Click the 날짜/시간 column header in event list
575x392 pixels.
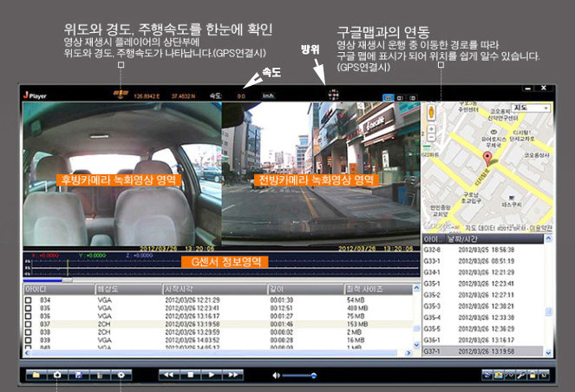pyautogui.click(x=493, y=239)
